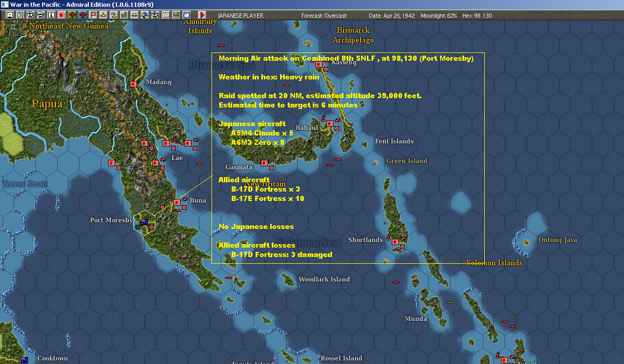Select the Allied flag in Port Moresby hex
Image resolution: width=624 pixels, height=364 pixels.
coord(144,222)
